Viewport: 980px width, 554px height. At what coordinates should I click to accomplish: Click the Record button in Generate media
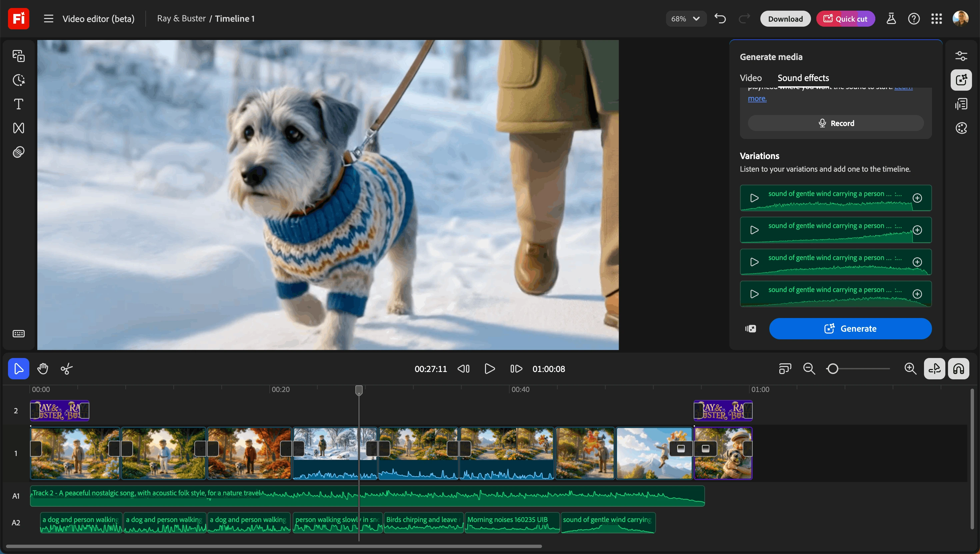point(835,123)
